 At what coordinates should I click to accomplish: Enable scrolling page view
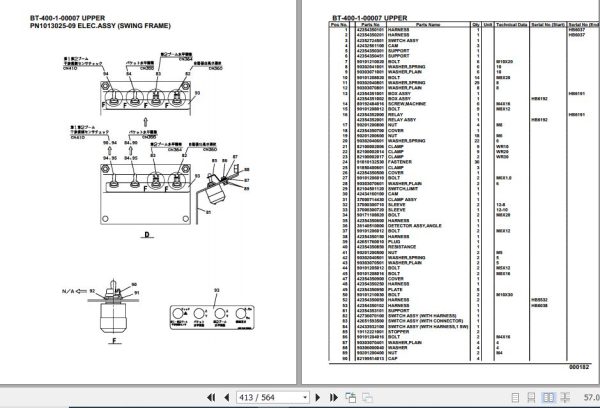531,398
